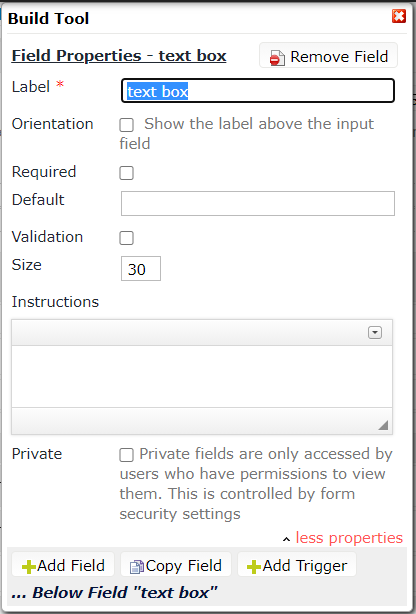The image size is (416, 614).
Task: Click the red remove-field document icon
Action: pos(277,58)
